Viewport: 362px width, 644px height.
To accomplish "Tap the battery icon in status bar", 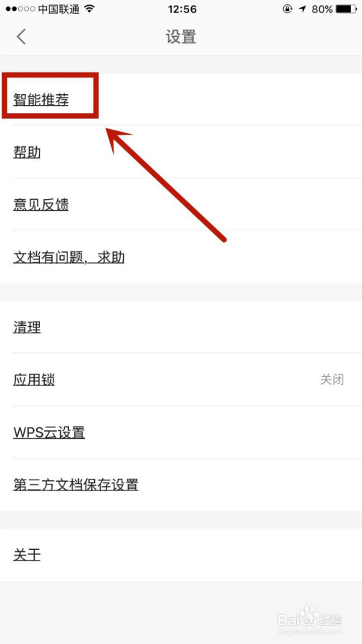I will pos(346,9).
